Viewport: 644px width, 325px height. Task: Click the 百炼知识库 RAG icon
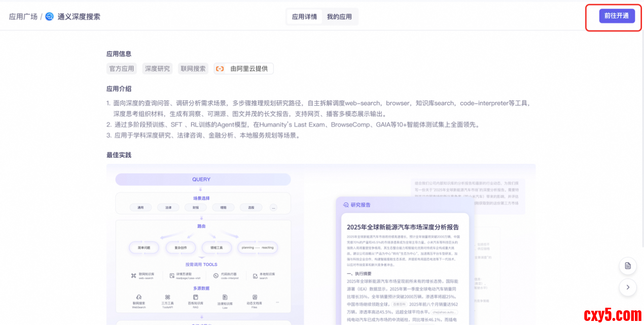click(195, 297)
